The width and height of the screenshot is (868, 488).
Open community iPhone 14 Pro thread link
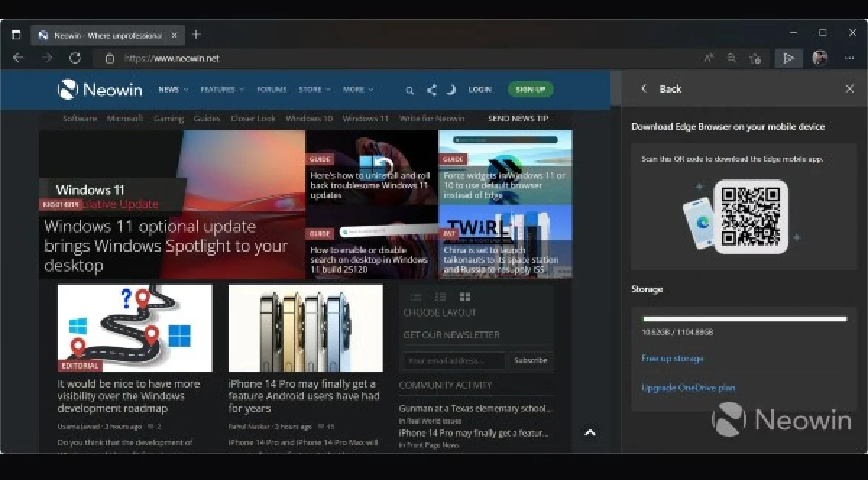(475, 433)
